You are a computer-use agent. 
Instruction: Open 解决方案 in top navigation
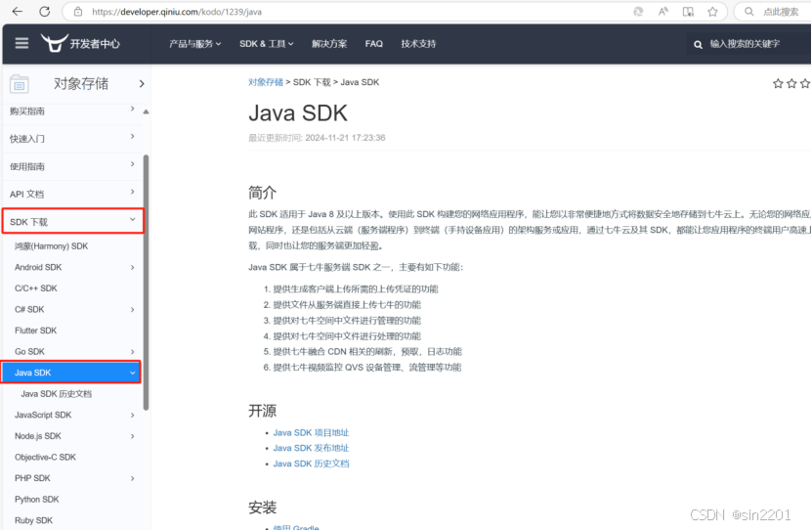point(329,44)
